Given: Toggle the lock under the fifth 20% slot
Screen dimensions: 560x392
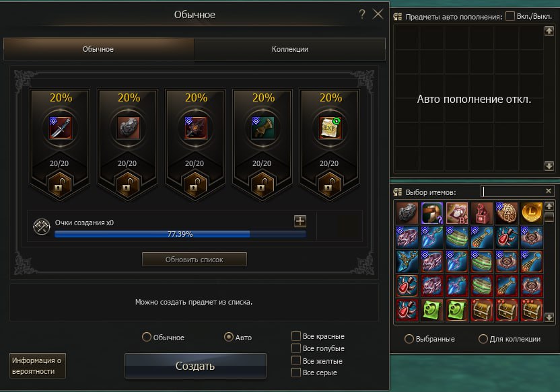Looking at the screenshot, I should (330, 184).
